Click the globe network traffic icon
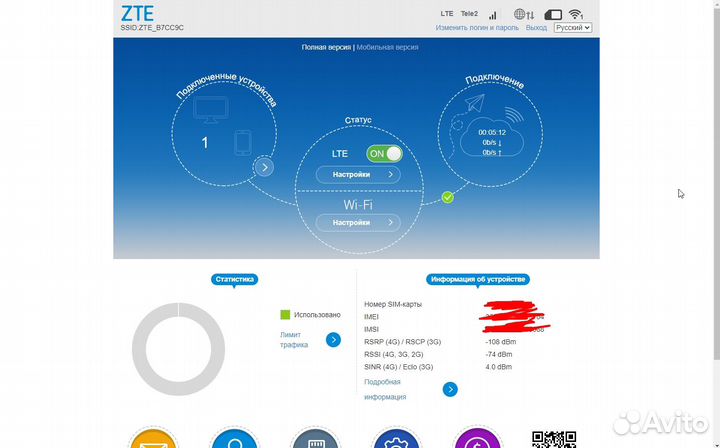 pos(524,14)
